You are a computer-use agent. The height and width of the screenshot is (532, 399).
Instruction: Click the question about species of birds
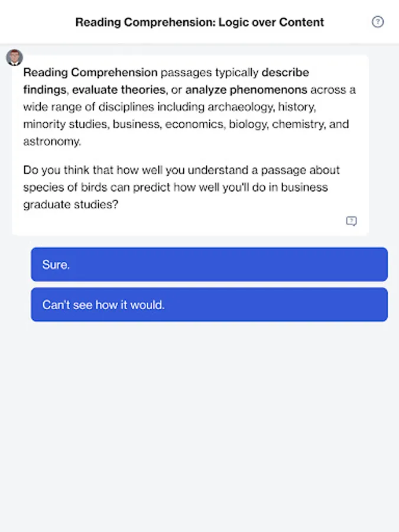(181, 187)
